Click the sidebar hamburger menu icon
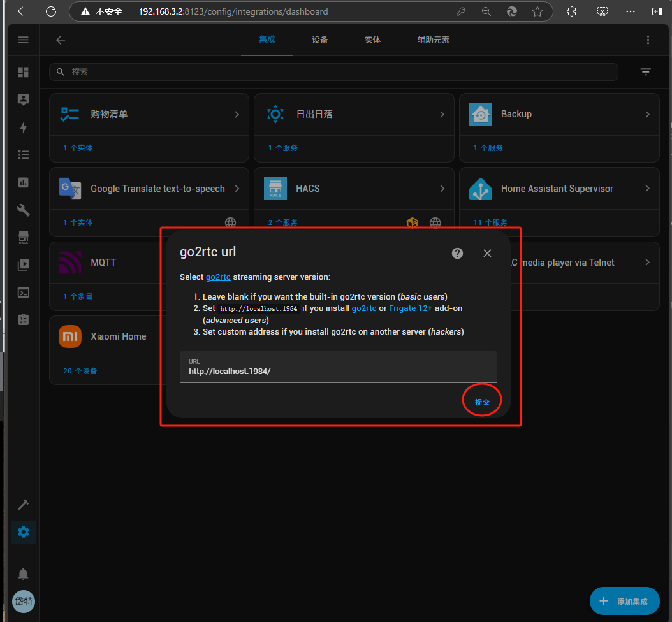Viewport: 672px width, 622px height. tap(24, 40)
